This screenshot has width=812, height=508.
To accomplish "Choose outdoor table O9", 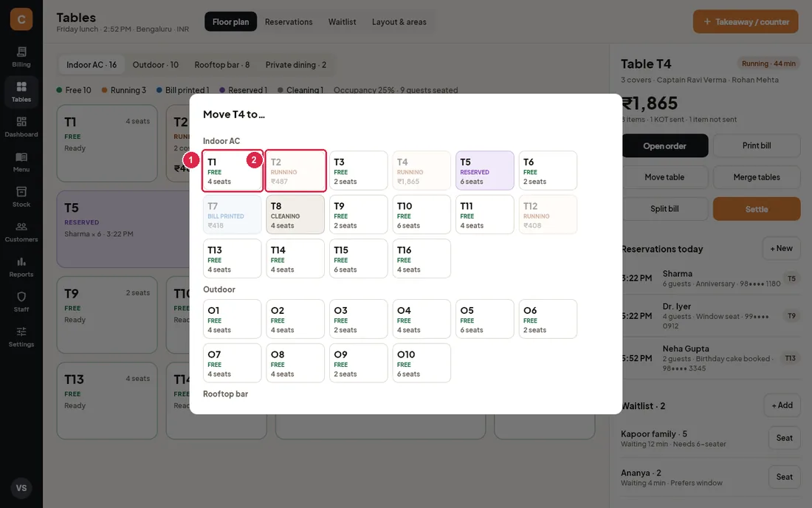I will click(x=358, y=363).
